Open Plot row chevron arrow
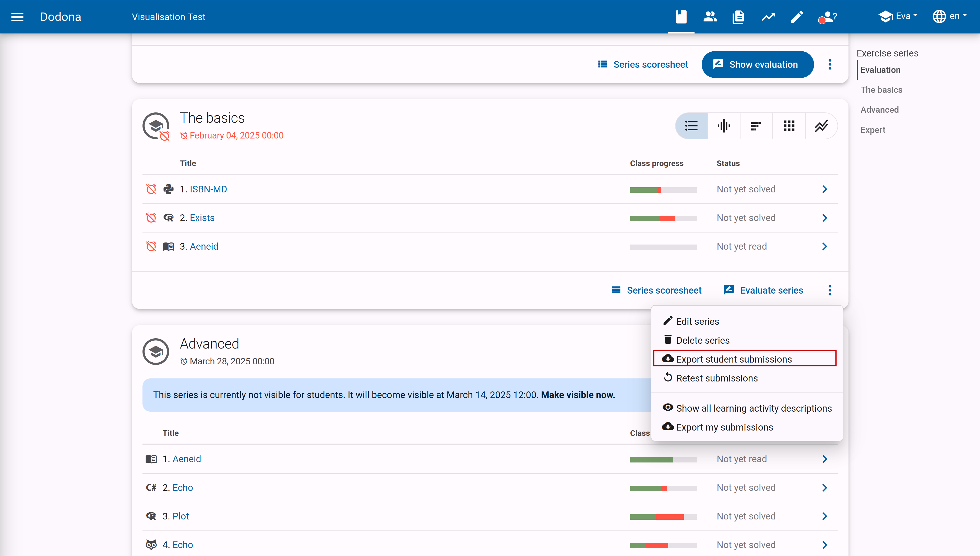The image size is (980, 556). [825, 516]
